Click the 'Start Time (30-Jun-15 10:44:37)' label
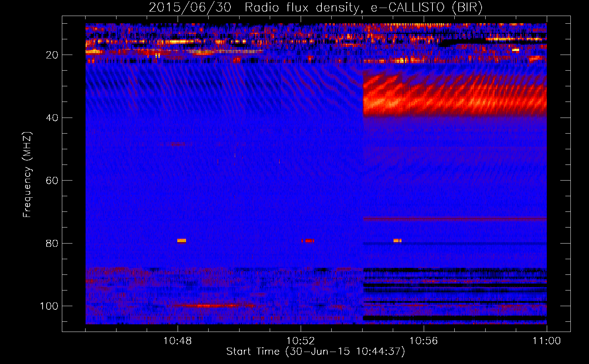Viewport: 589px width, 364px height. pyautogui.click(x=316, y=351)
